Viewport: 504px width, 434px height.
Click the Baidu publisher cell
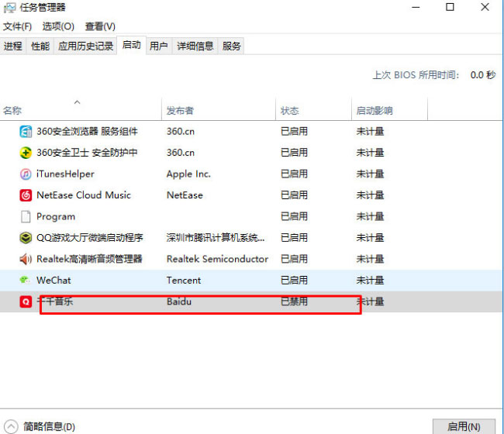(x=179, y=301)
